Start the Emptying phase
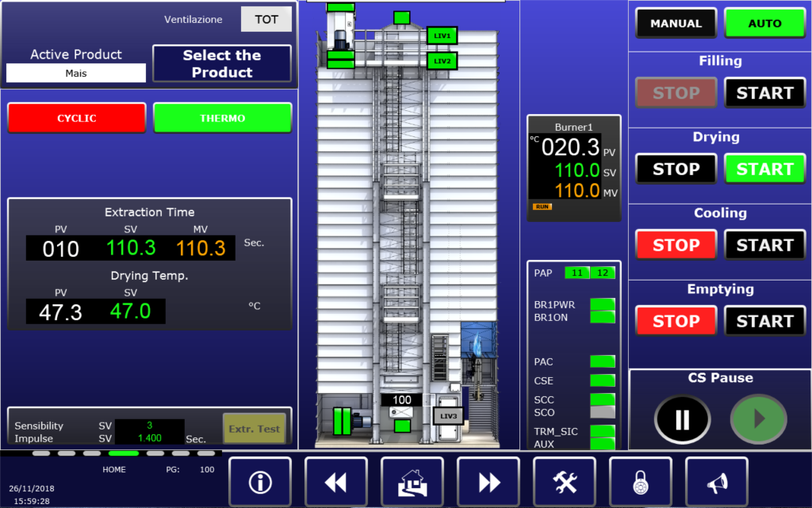Screen dimensions: 812x508 tap(764, 321)
